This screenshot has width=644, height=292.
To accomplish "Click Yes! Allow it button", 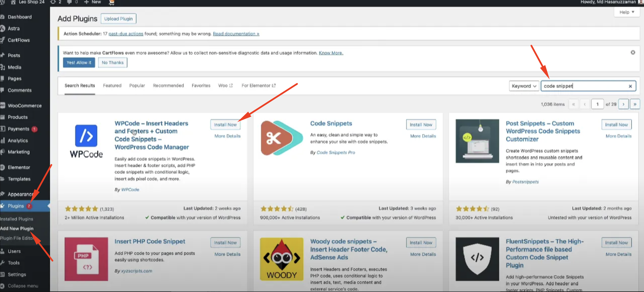I will click(79, 63).
